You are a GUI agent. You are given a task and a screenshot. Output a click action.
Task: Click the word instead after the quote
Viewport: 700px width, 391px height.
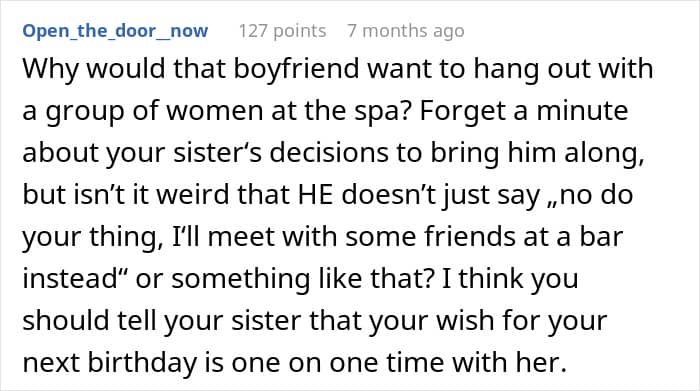point(70,278)
